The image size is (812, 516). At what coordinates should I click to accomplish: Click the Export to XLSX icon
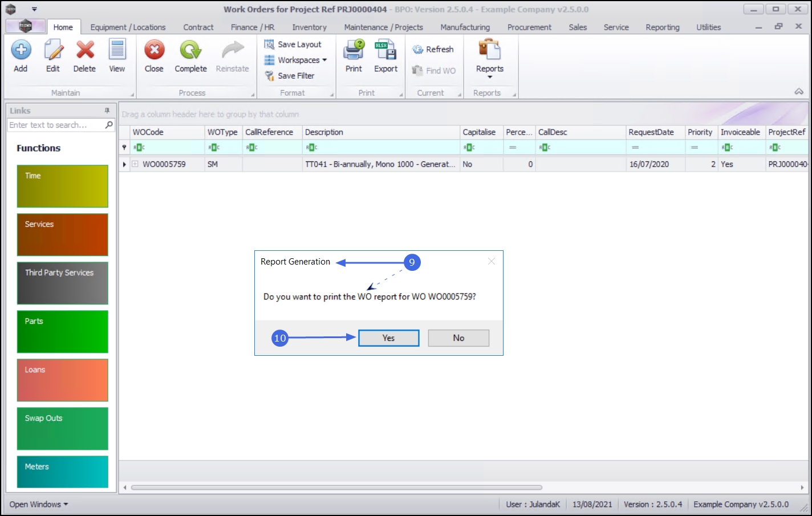[385, 50]
